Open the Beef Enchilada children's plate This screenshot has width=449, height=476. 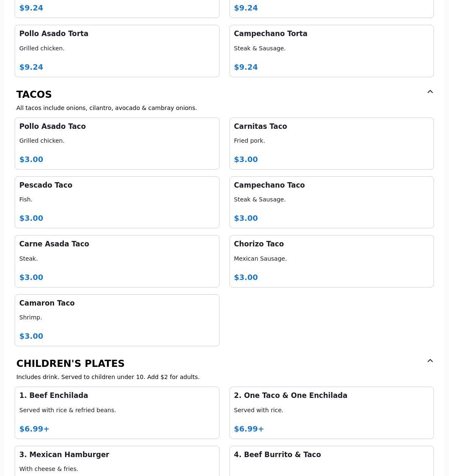click(x=117, y=413)
